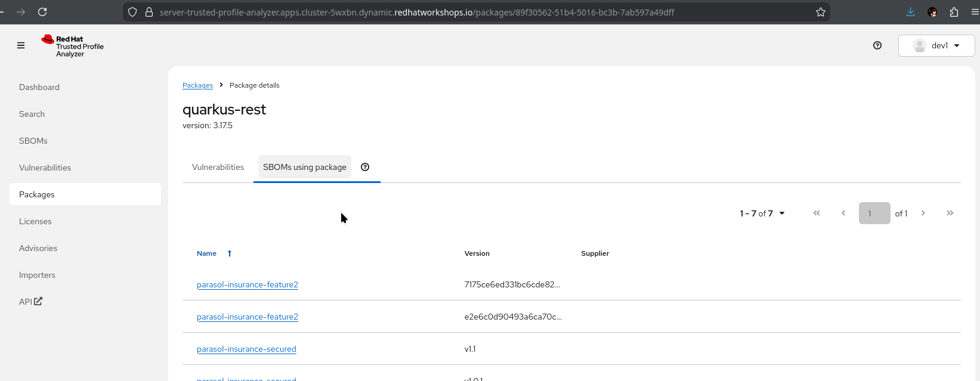Image resolution: width=980 pixels, height=381 pixels.
Task: Go to last page of results
Action: pyautogui.click(x=950, y=213)
